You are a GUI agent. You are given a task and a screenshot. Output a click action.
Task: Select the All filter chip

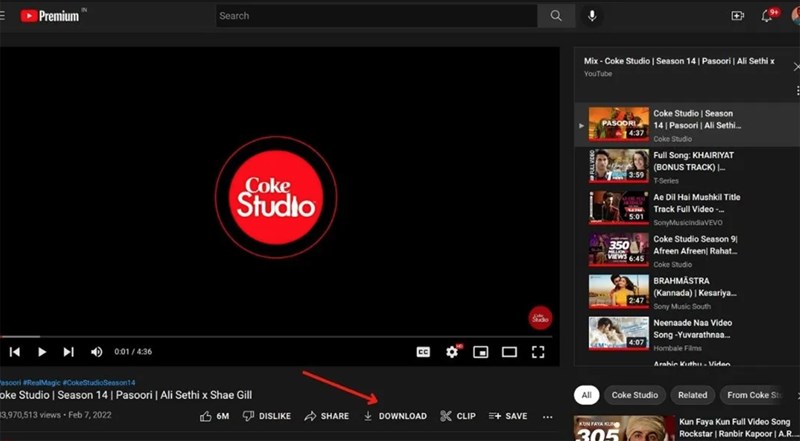click(x=587, y=395)
